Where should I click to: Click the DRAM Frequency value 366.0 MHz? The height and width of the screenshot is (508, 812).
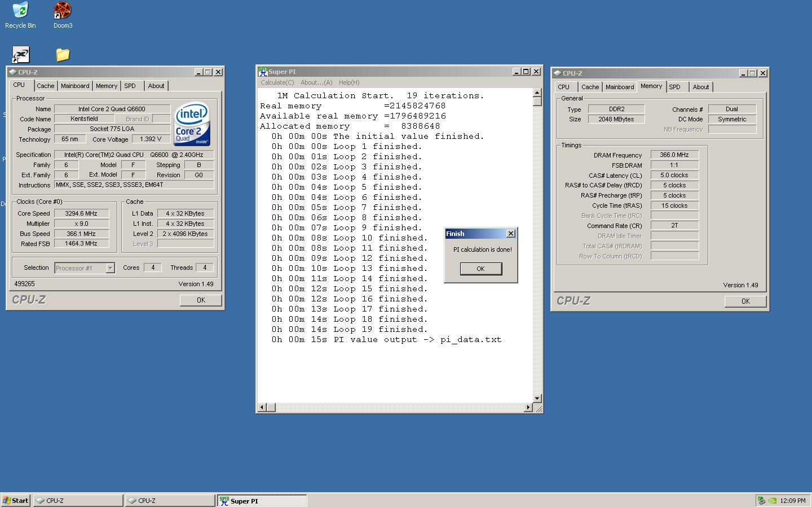674,155
